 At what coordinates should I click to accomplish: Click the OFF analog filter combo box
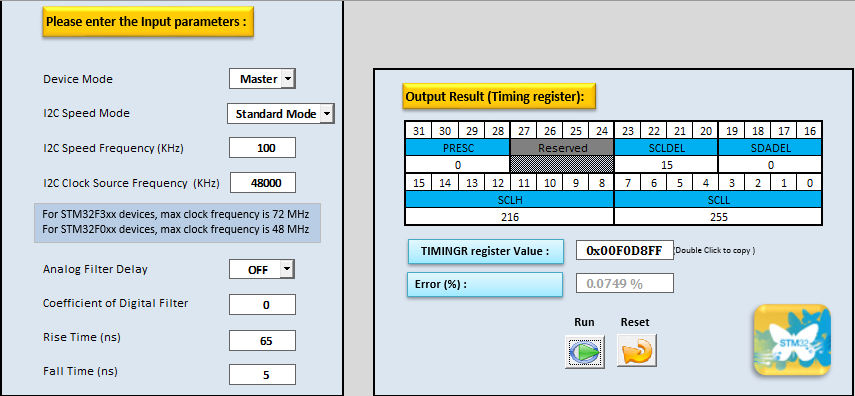coord(258,269)
